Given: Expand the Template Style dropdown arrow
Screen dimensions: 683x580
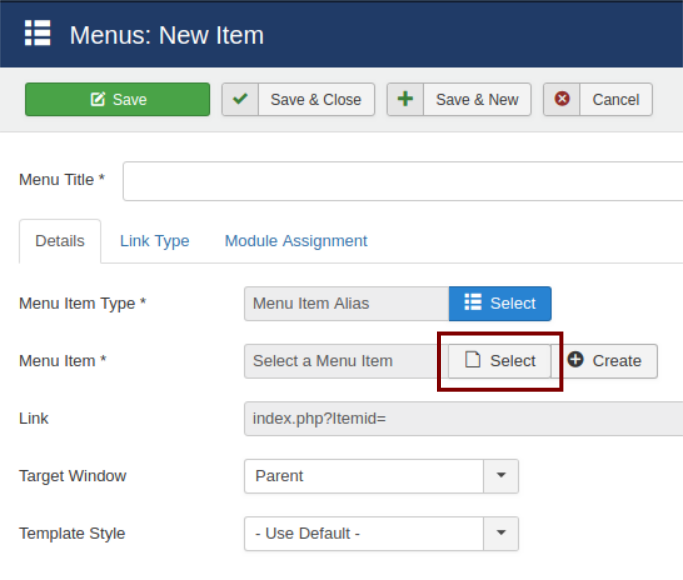Looking at the screenshot, I should [x=501, y=533].
